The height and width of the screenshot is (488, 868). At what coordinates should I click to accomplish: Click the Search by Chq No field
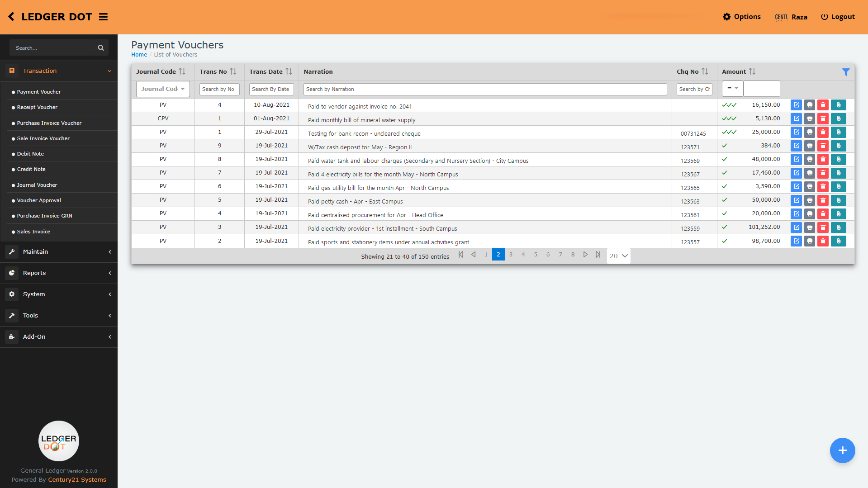(694, 89)
